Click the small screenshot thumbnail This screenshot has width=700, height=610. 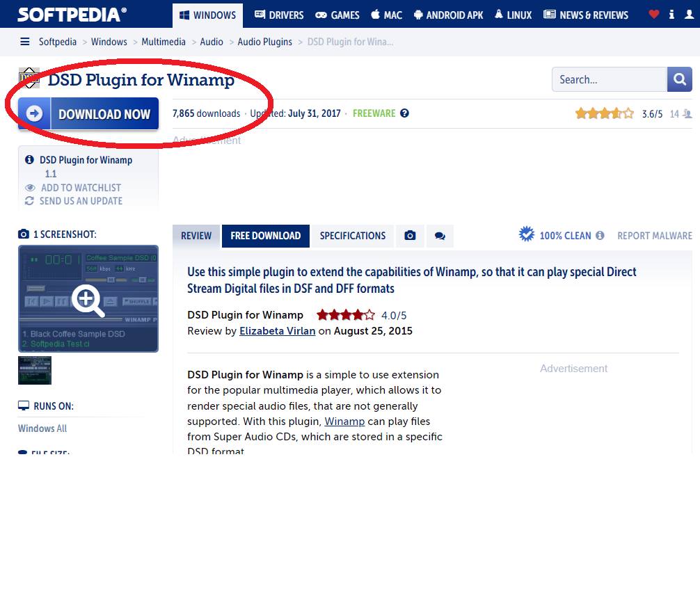35,370
